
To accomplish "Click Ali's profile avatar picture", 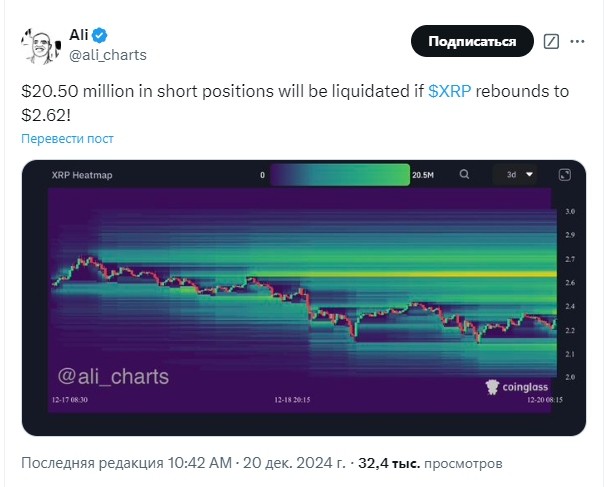I will click(41, 47).
